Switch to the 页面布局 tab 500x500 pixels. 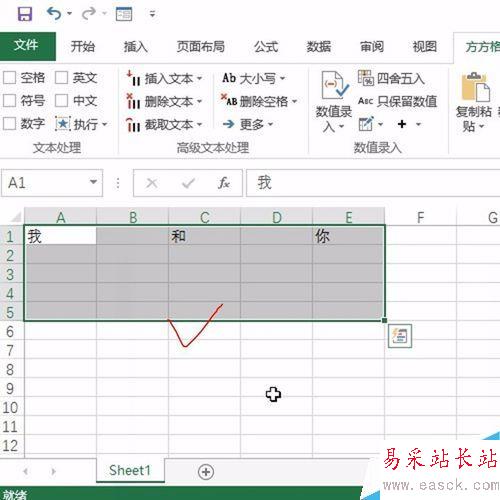[x=201, y=47]
